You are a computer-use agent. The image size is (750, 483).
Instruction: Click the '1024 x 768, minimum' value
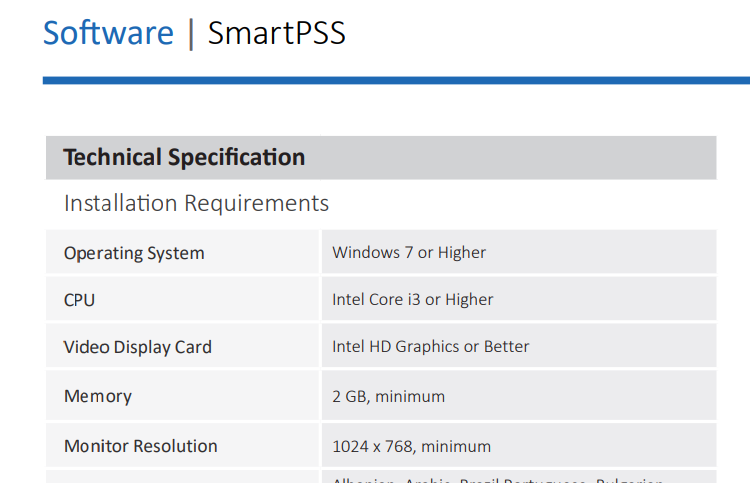pos(411,446)
